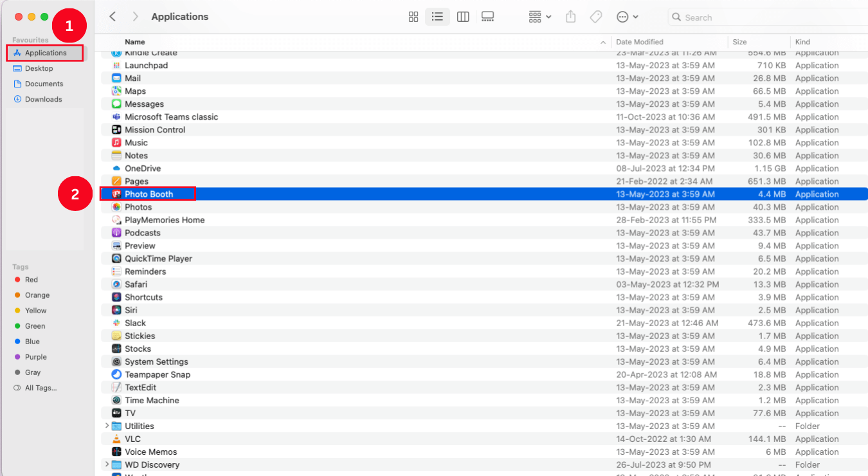Click the Share icon in toolbar
The width and height of the screenshot is (868, 476).
click(571, 17)
